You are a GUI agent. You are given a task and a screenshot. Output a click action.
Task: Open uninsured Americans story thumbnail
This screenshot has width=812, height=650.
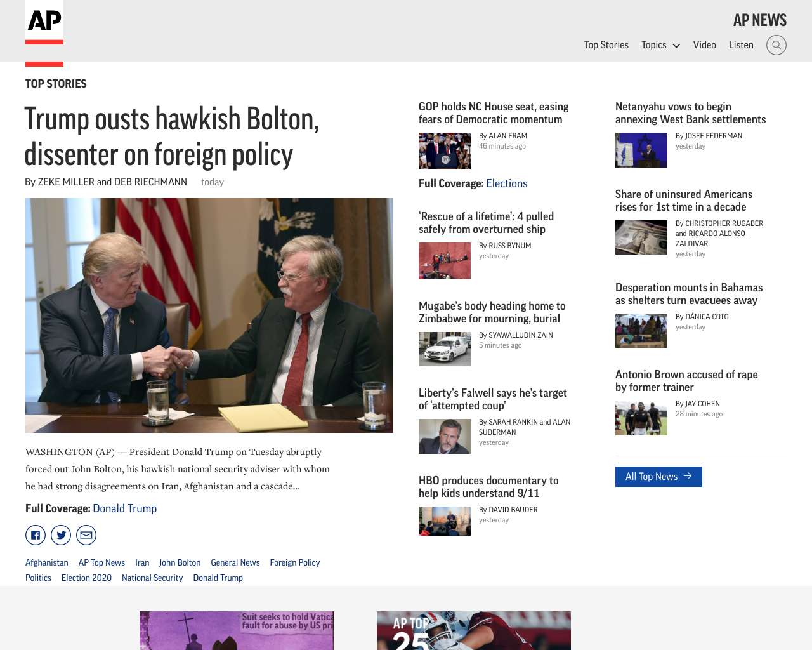tap(641, 237)
